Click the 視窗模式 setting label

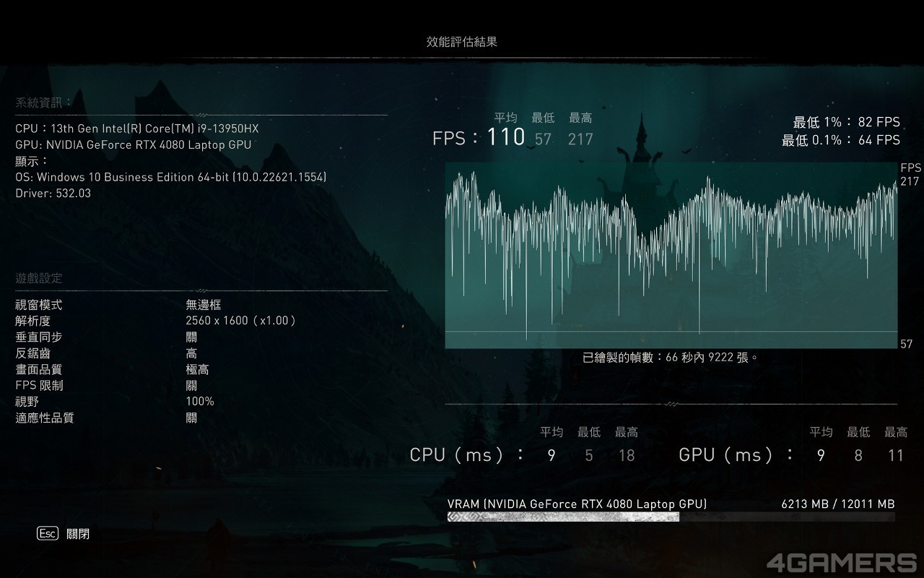(x=39, y=305)
